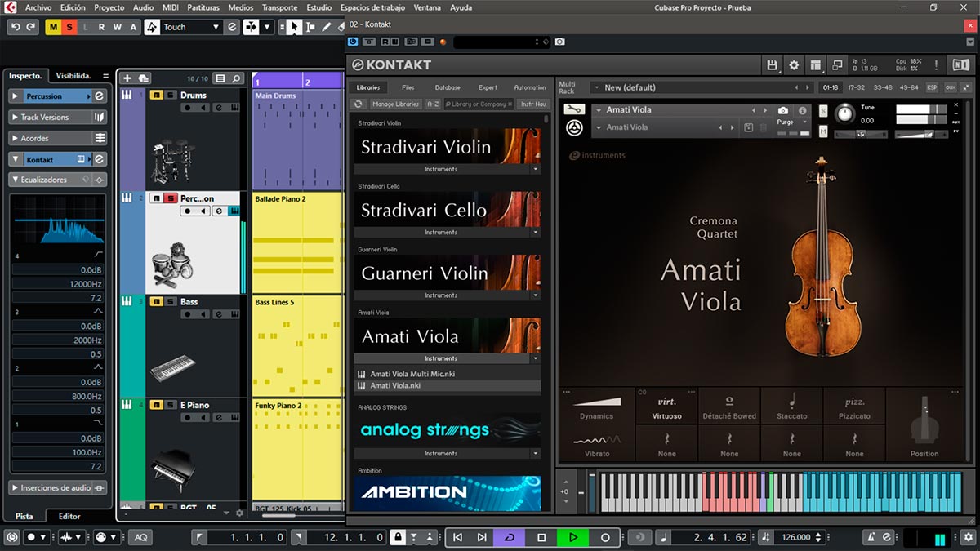Click the A-Z sort button
980x551 pixels.
point(433,104)
